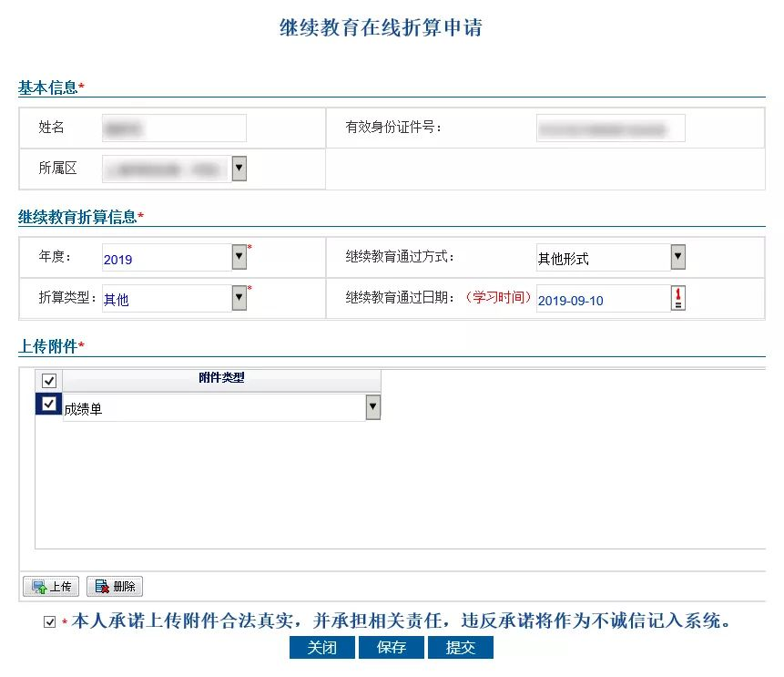
Task: Open the 折算类型 dropdown arrow
Action: point(239,298)
